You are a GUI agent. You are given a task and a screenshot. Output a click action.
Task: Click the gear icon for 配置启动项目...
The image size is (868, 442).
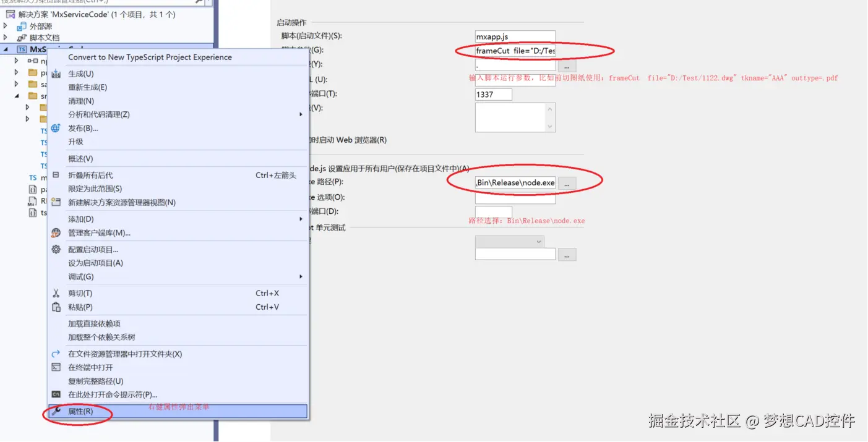[56, 250]
